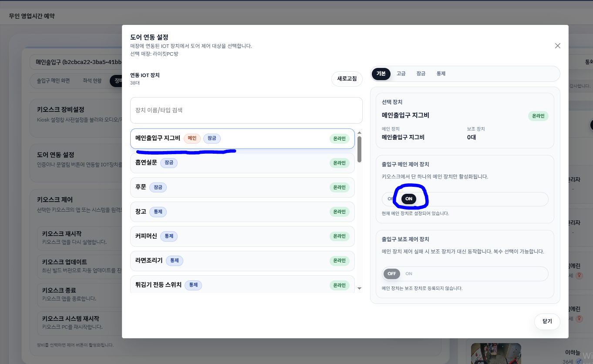Enable the 출입구 보조 제어 장치 toggle
The height and width of the screenshot is (364, 593).
[x=409, y=273]
